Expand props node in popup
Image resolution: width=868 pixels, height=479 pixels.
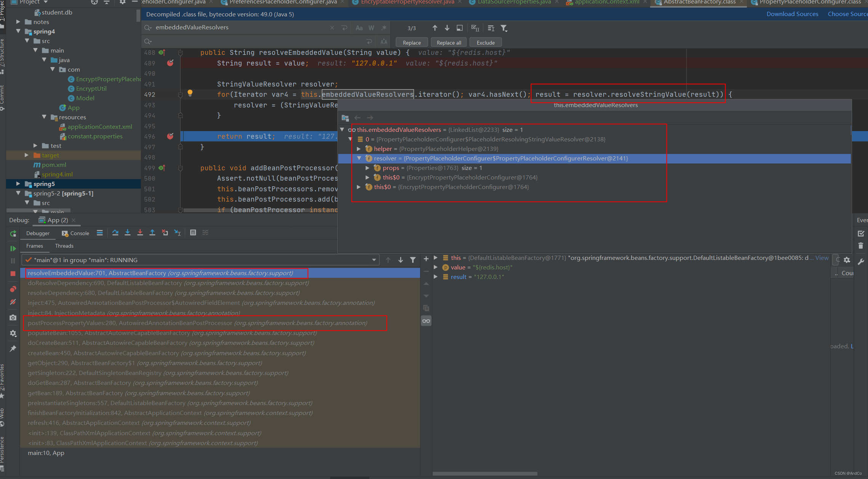[367, 168]
